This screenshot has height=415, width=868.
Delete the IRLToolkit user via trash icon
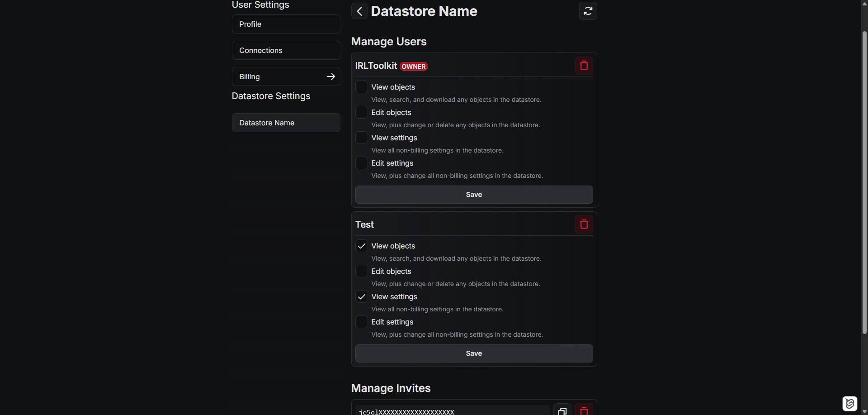pyautogui.click(x=583, y=65)
